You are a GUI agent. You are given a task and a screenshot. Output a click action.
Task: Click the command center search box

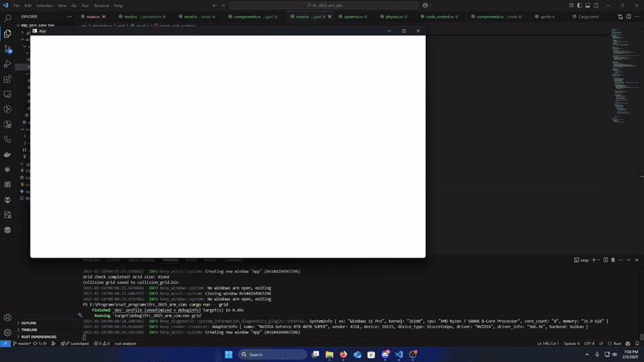324,6
